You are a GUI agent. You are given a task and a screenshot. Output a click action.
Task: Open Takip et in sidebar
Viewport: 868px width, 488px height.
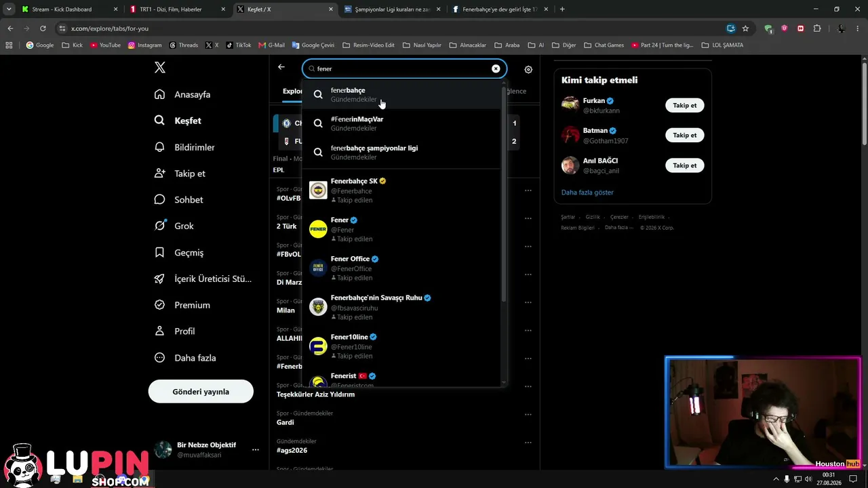click(x=180, y=174)
